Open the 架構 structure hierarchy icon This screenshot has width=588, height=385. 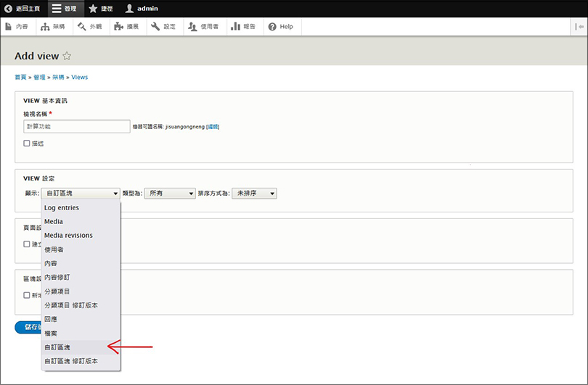pyautogui.click(x=45, y=27)
